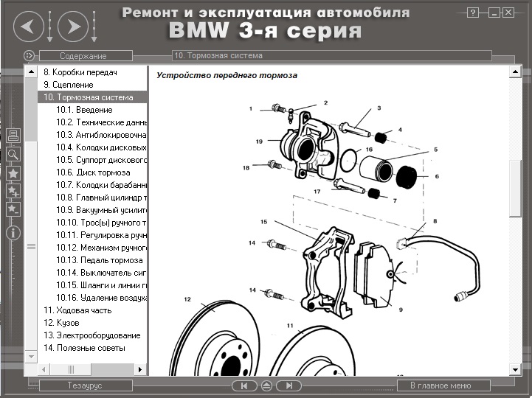Open info with the i icon
This screenshot has height=398, width=532.
13,233
